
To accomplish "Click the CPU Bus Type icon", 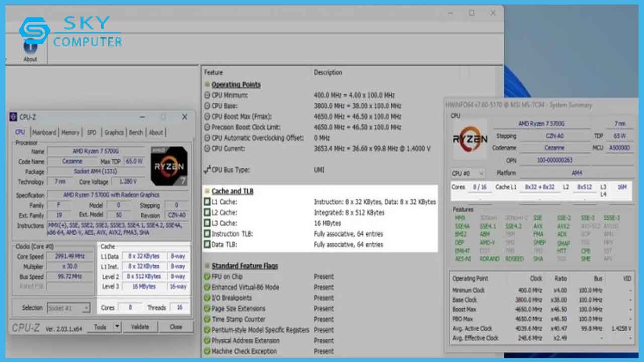I will pyautogui.click(x=207, y=170).
